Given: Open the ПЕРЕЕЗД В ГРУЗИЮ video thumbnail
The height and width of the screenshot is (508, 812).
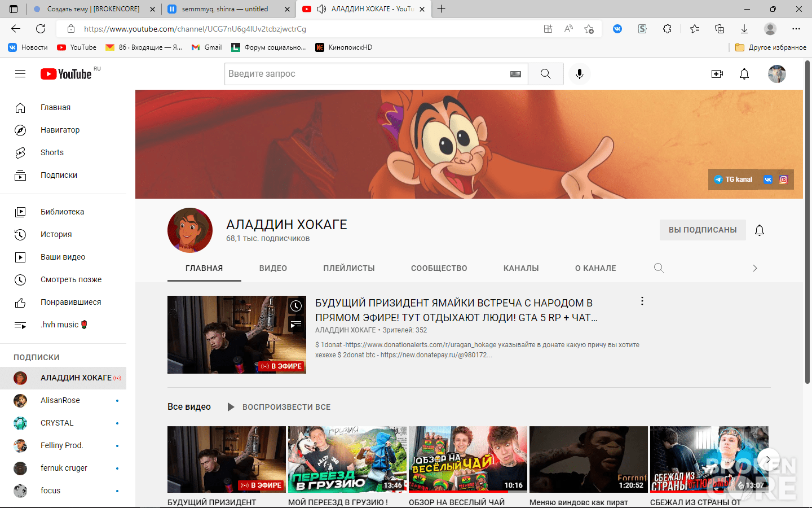Looking at the screenshot, I should click(x=347, y=459).
